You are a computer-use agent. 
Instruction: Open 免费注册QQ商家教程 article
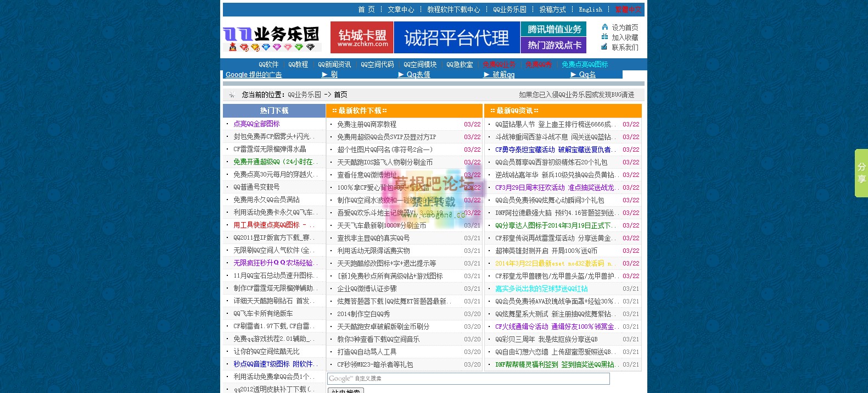click(367, 124)
